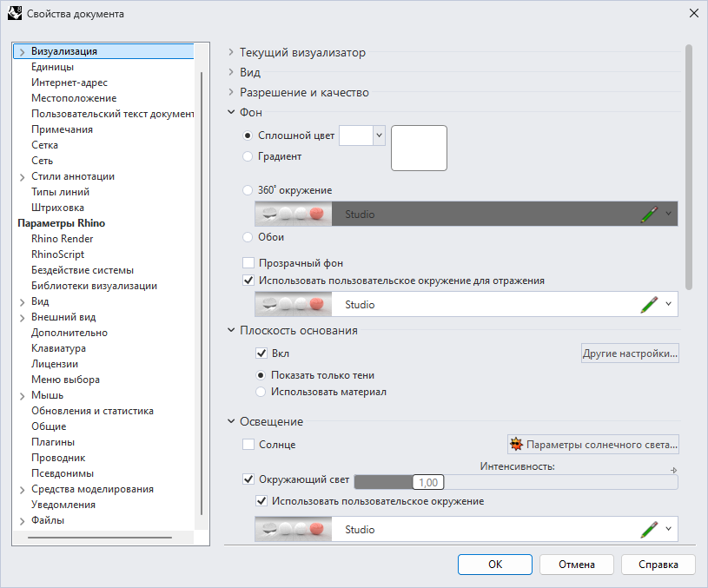Uncheck the custom reflection environment checkbox
This screenshot has width=708, height=588.
point(248,281)
